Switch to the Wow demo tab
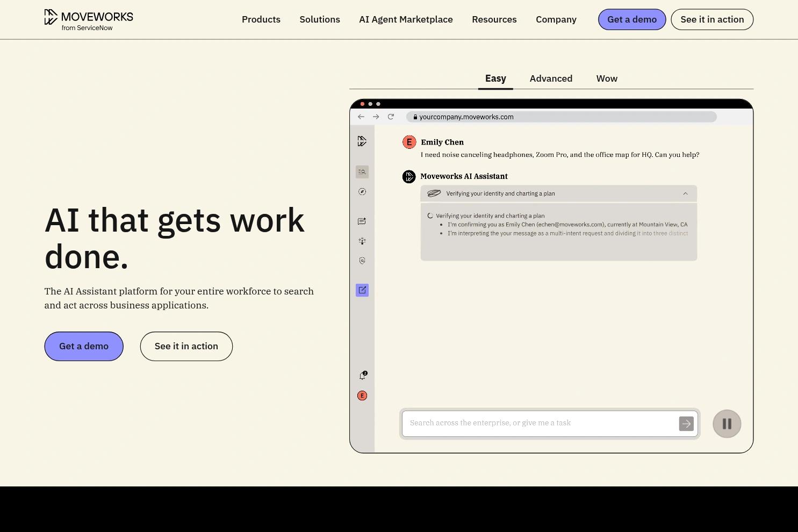 coord(607,78)
